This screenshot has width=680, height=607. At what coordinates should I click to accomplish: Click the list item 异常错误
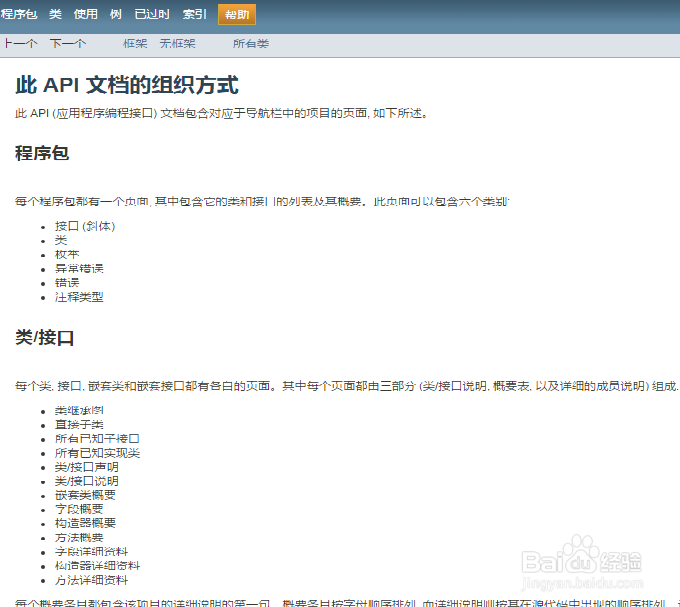(x=79, y=268)
